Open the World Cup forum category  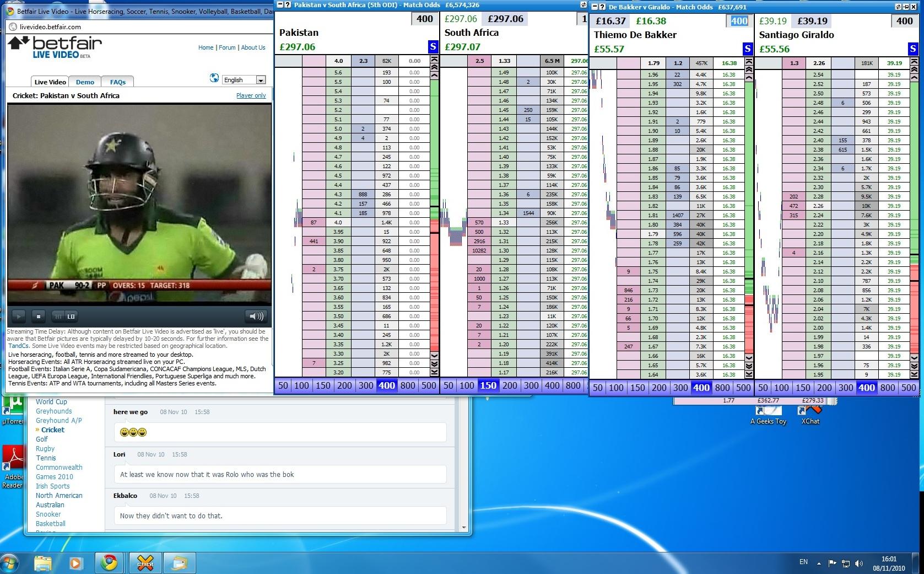51,402
